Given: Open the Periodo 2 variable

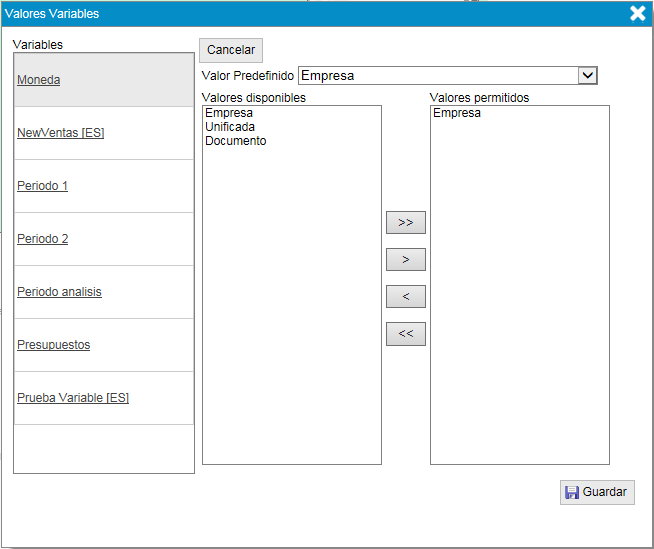Looking at the screenshot, I should [x=43, y=239].
